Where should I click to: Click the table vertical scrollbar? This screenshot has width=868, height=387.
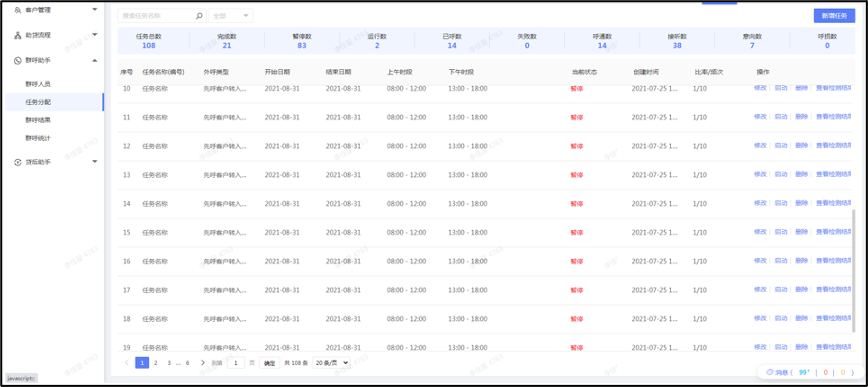point(853,271)
